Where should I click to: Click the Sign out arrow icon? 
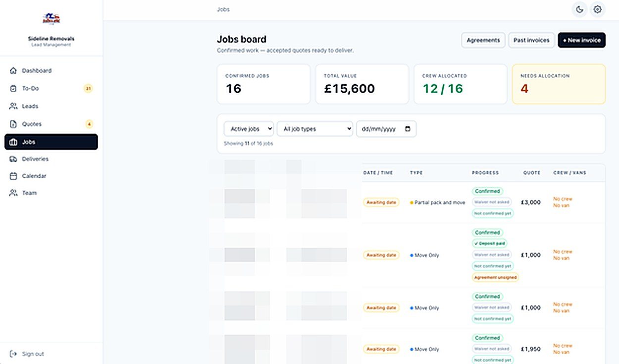click(x=13, y=354)
